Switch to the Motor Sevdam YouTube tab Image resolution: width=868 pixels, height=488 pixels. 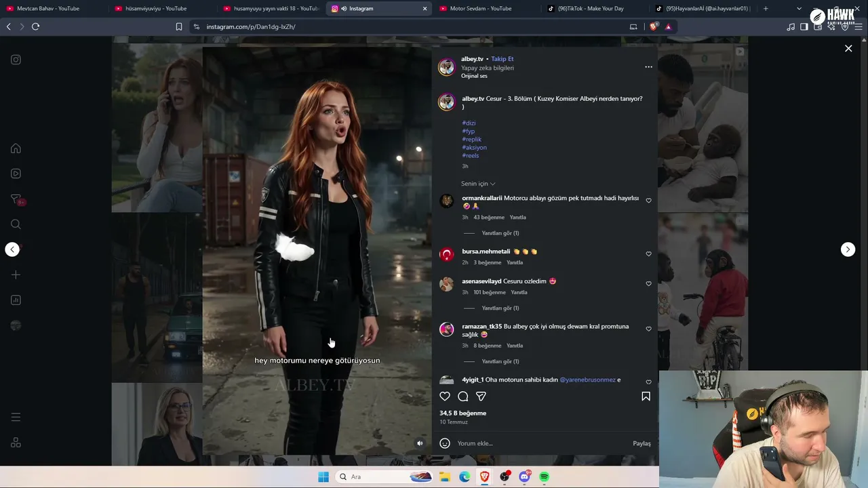tap(487, 9)
